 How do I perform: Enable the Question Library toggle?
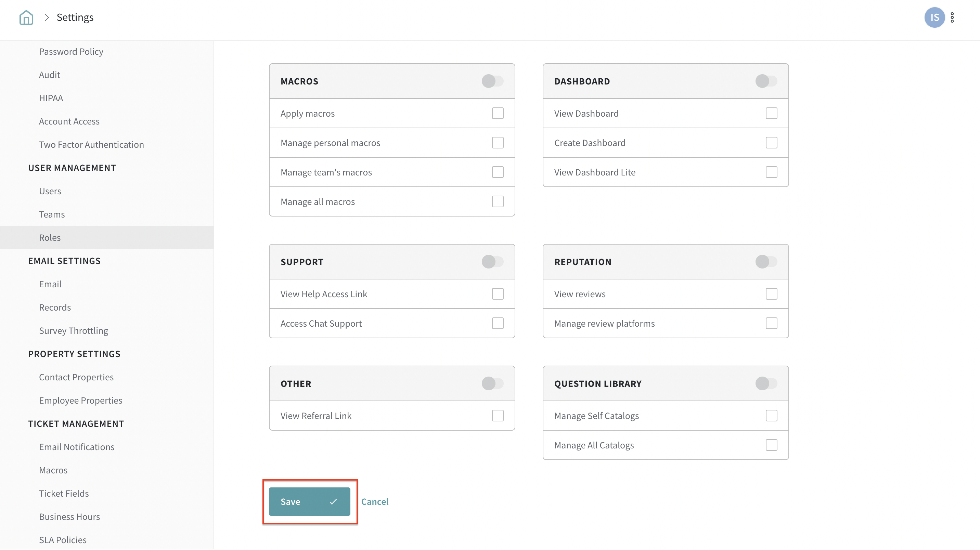click(x=766, y=383)
